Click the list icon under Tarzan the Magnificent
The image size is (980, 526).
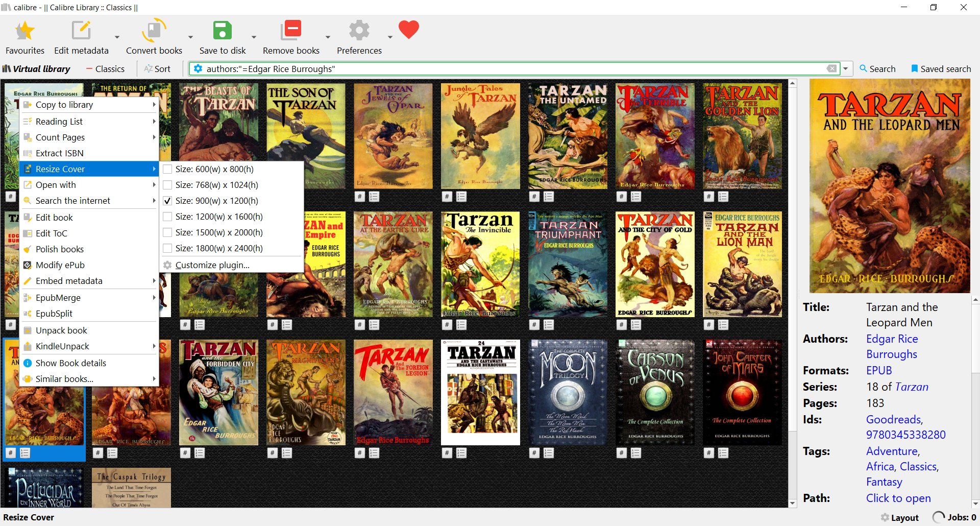(x=287, y=453)
